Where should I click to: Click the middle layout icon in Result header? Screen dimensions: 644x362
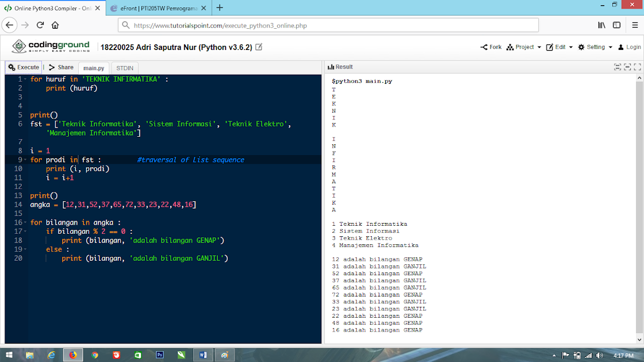tap(627, 67)
